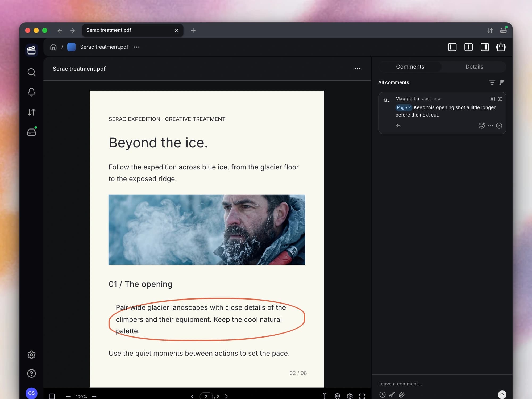Open breadcrumb more options for Serac treatment.pdf

(x=136, y=47)
